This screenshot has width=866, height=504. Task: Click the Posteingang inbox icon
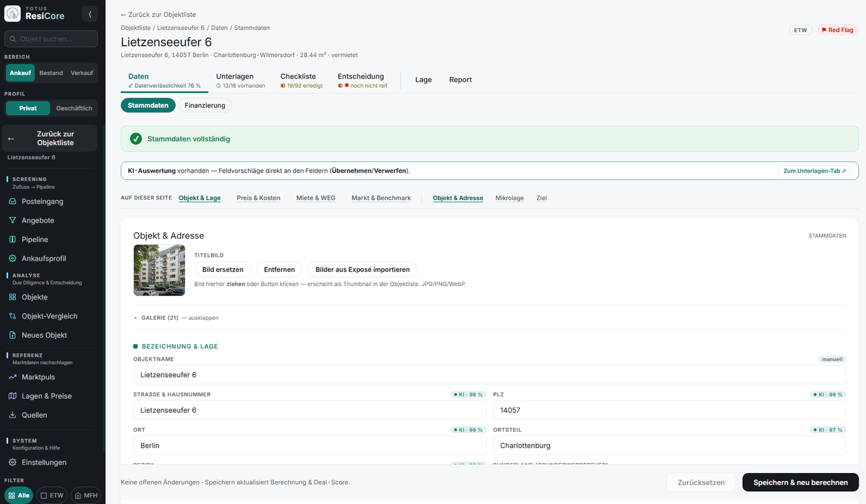12,202
